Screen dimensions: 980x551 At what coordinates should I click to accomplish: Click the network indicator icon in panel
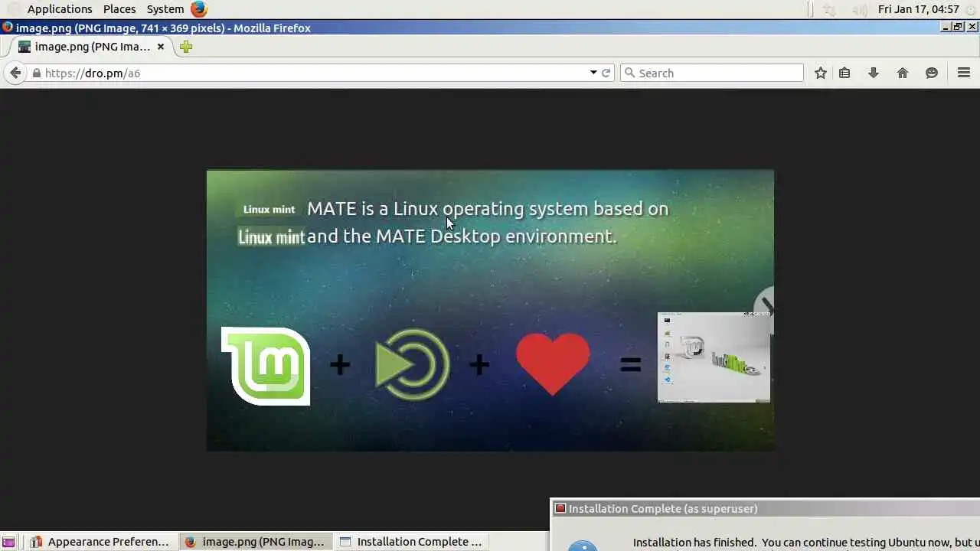pos(829,9)
